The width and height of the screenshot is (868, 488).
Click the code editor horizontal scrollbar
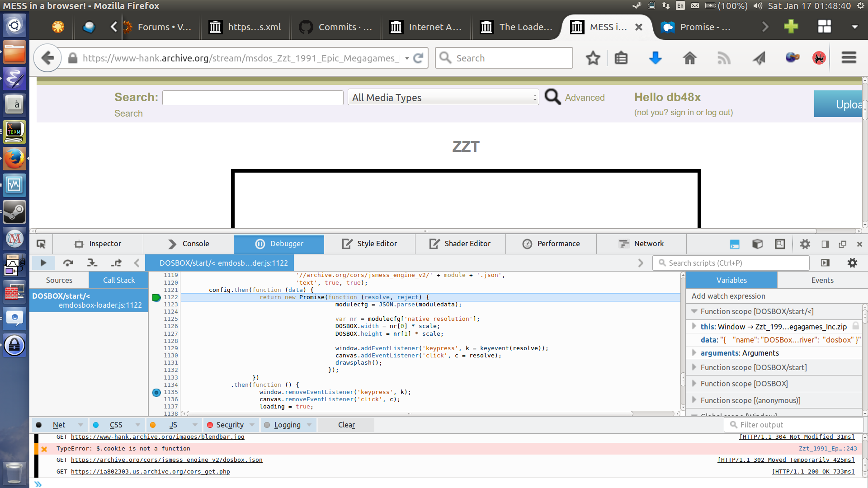(410, 413)
